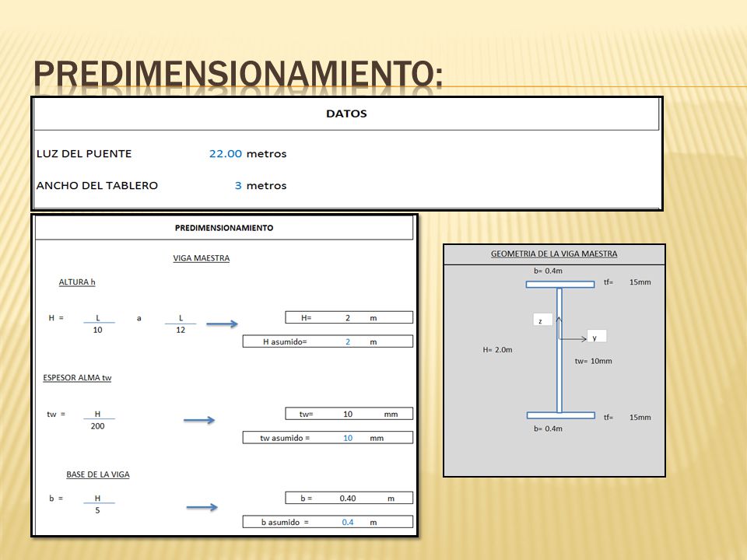Select the "L / 12" fraction

(181, 324)
